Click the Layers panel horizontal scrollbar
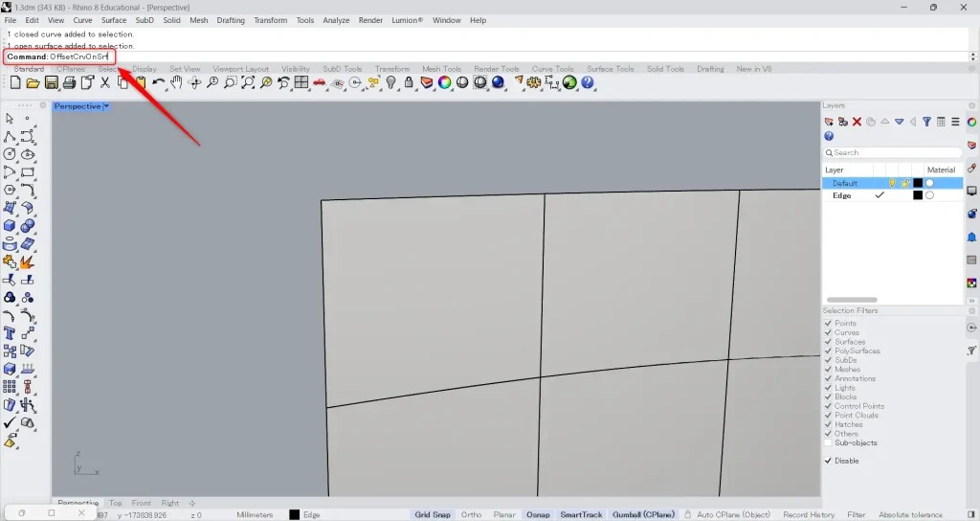The height and width of the screenshot is (521, 980). click(852, 300)
